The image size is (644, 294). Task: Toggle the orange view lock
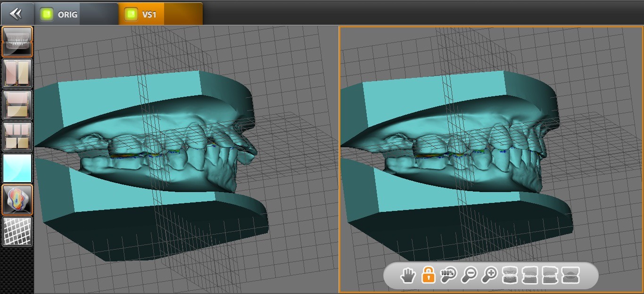point(428,275)
